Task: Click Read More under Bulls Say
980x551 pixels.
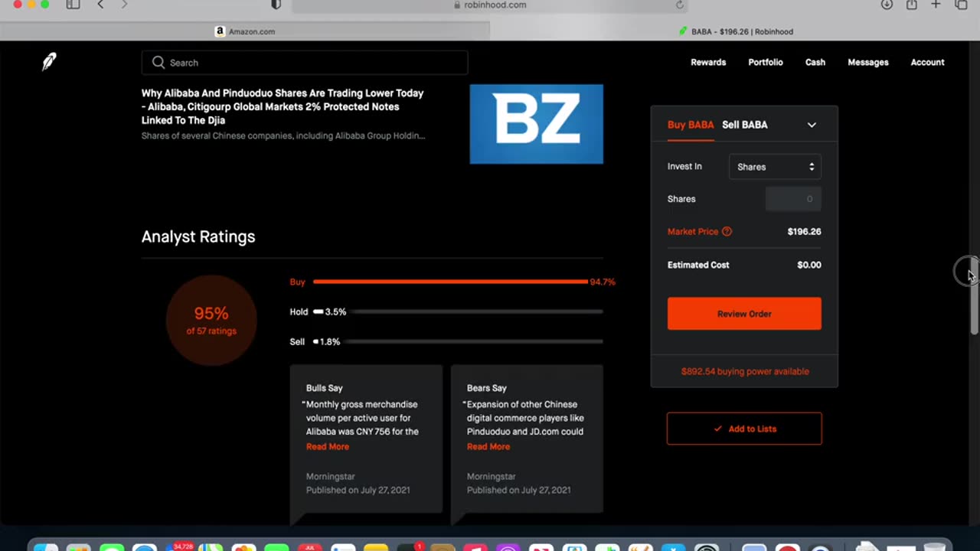Action: click(328, 447)
